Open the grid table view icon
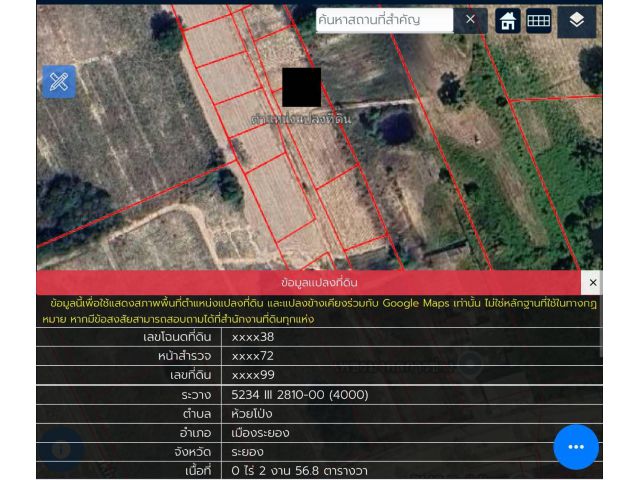 (x=538, y=20)
